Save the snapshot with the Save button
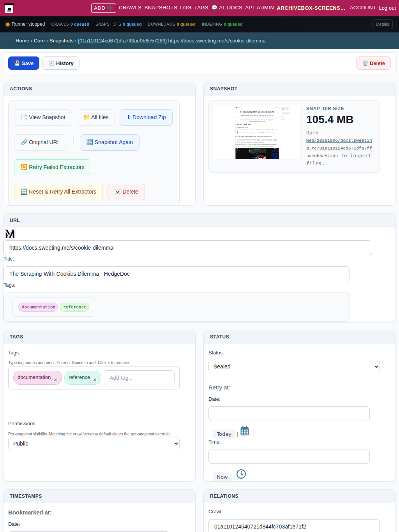This screenshot has height=532, width=399. click(x=24, y=63)
